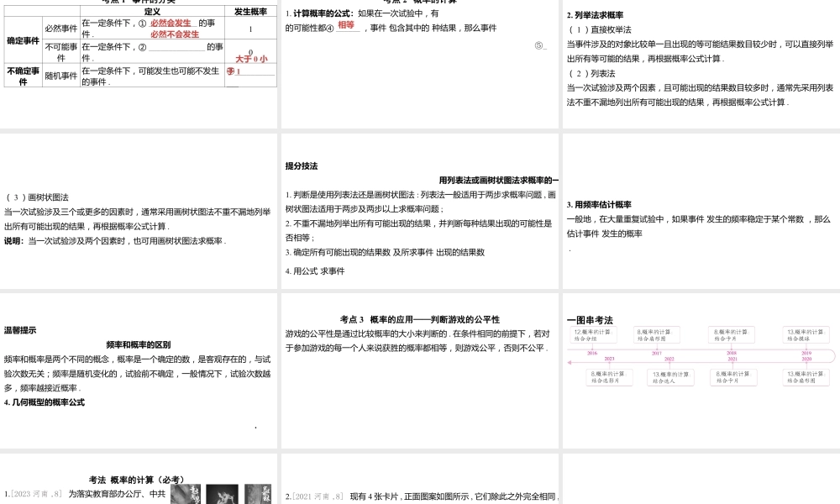
Task: Expand the "提分技巧" tips box
Action: (x=302, y=166)
